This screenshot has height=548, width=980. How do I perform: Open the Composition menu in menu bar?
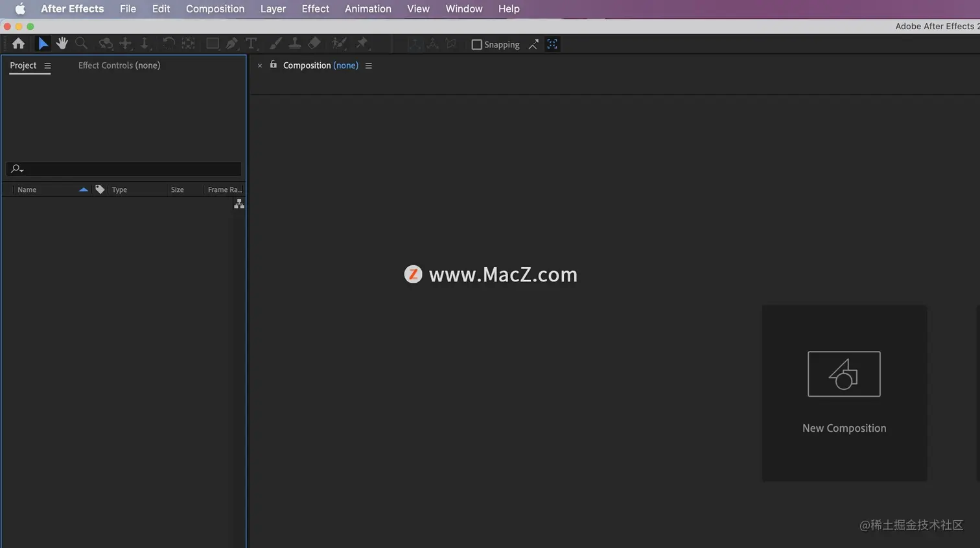[x=215, y=8]
